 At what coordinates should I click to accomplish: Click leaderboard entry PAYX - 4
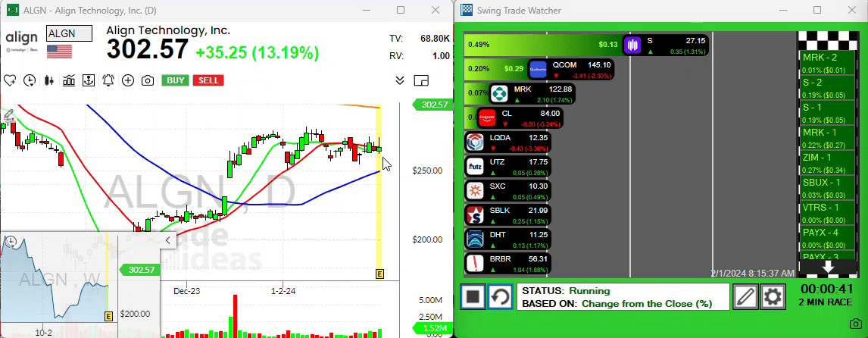tap(828, 238)
